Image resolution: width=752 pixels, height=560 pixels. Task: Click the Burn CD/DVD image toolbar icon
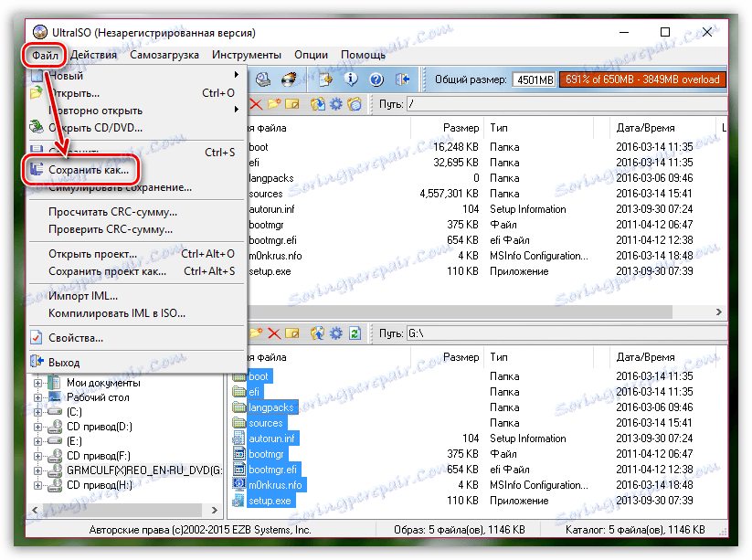[x=289, y=79]
